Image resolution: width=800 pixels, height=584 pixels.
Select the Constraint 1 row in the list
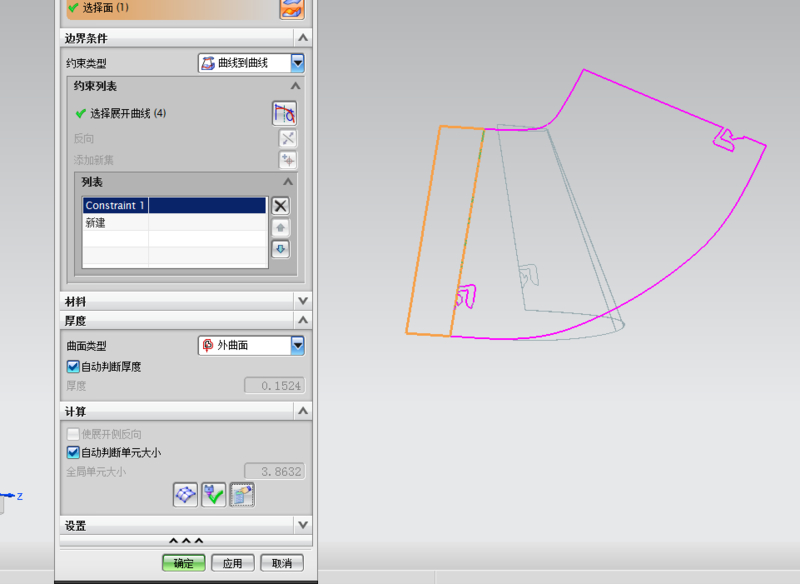point(174,206)
